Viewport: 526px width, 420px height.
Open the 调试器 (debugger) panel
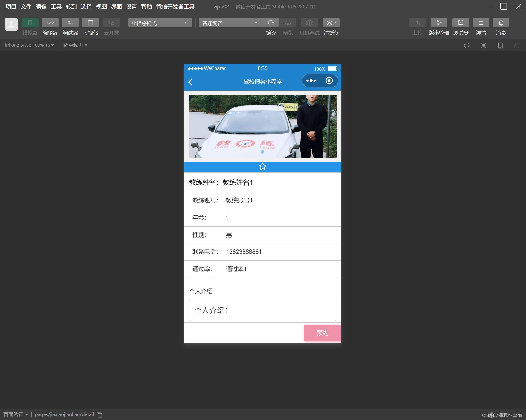pyautogui.click(x=70, y=26)
